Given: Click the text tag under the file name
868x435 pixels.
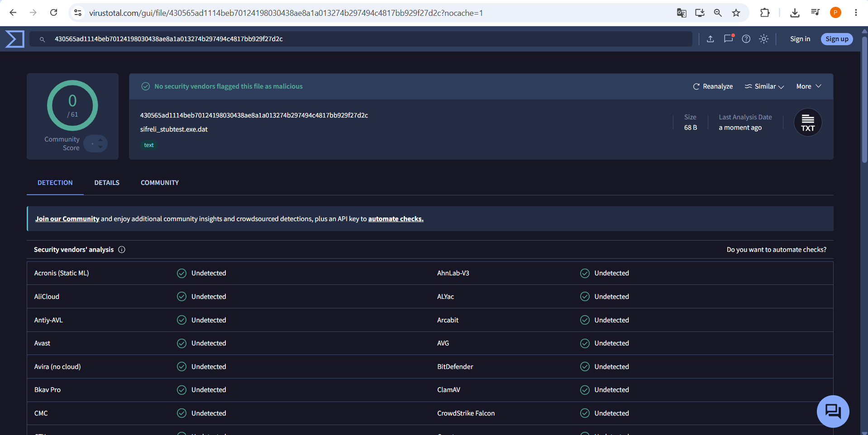Looking at the screenshot, I should 149,145.
